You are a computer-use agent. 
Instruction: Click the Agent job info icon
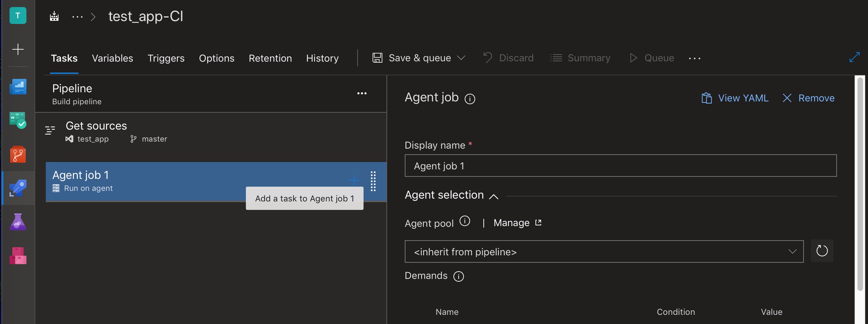tap(470, 99)
